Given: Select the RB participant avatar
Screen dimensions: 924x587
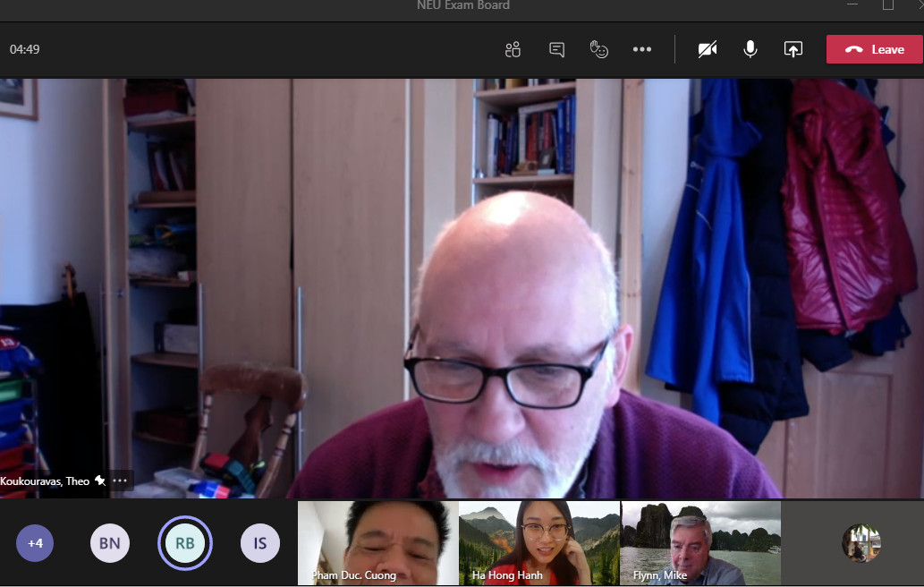Looking at the screenshot, I should click(x=185, y=543).
